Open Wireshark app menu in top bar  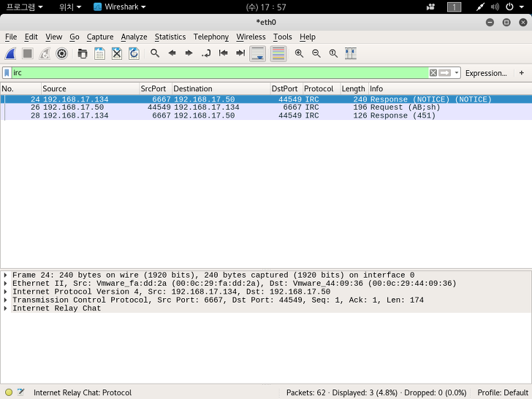click(x=119, y=7)
